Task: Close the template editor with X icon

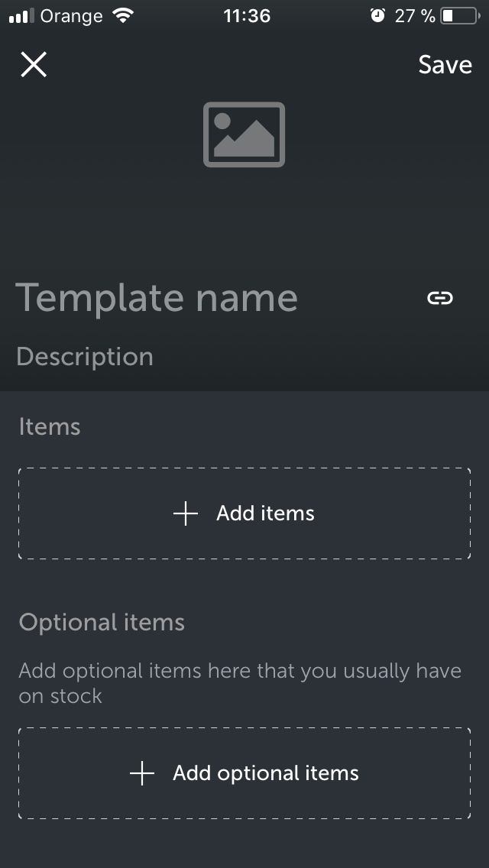Action: point(34,64)
